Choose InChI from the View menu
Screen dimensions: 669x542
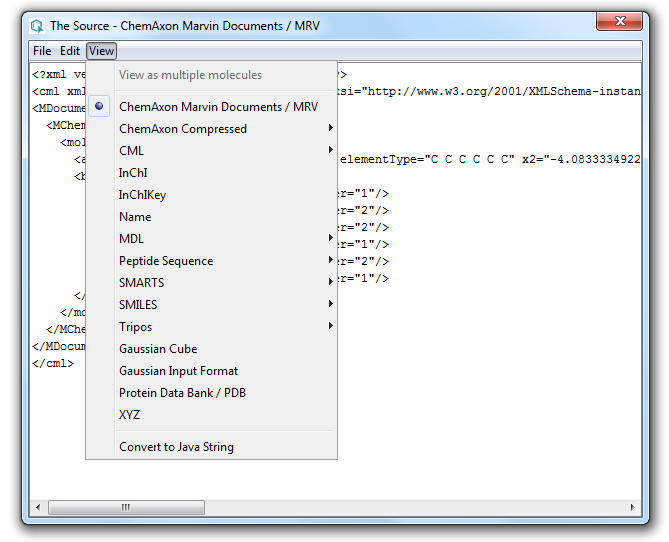pos(133,173)
